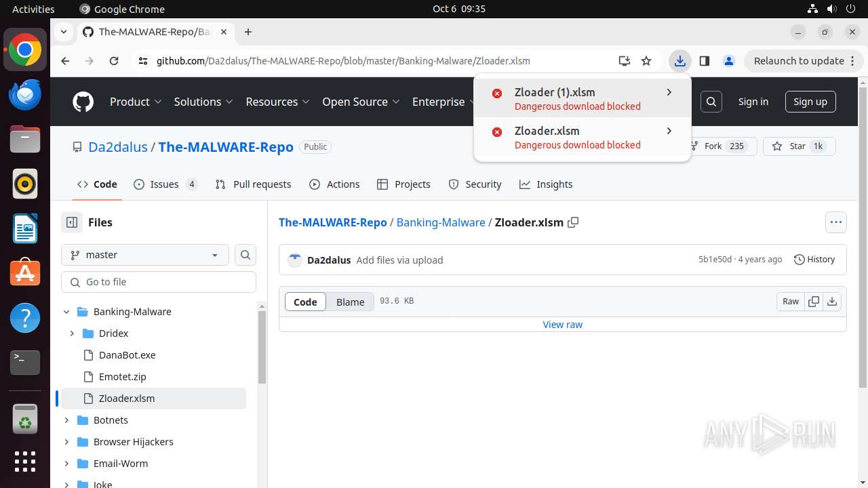Collapse the Banking-Malware folder

click(66, 312)
